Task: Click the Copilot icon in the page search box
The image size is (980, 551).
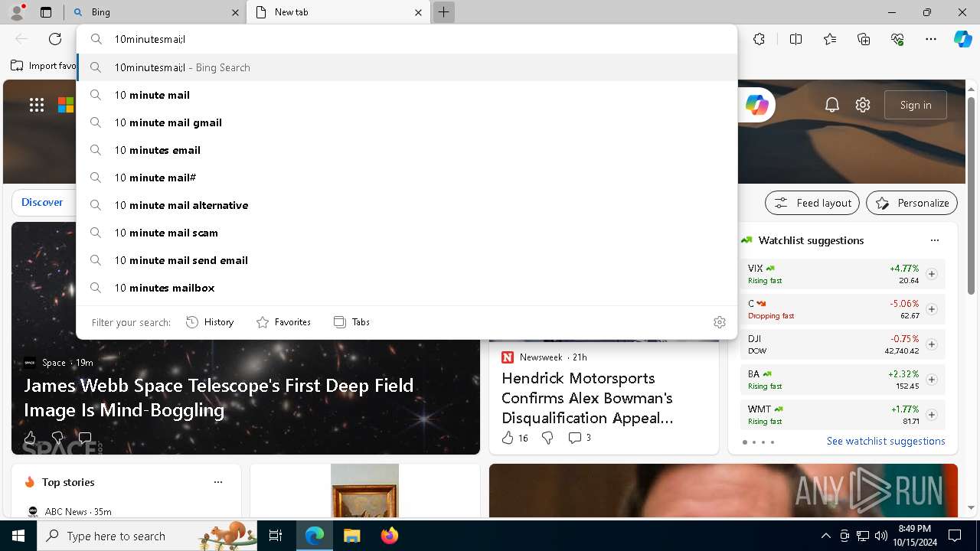Action: click(757, 105)
